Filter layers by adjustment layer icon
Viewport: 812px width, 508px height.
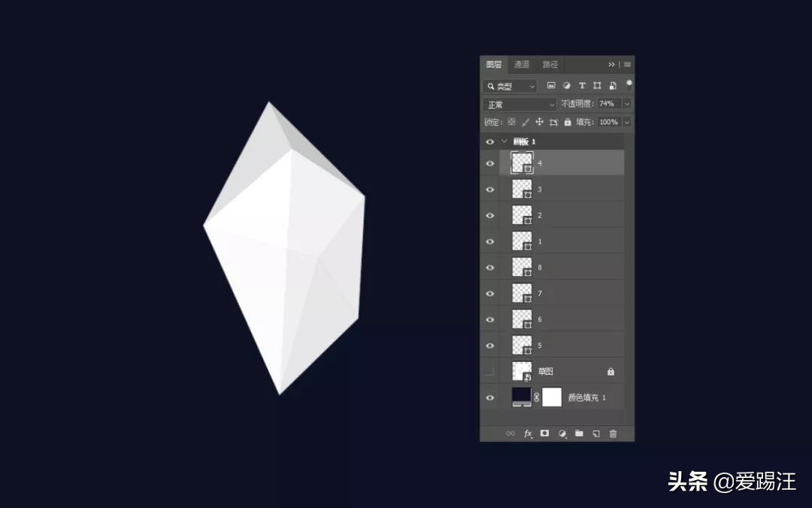point(567,86)
